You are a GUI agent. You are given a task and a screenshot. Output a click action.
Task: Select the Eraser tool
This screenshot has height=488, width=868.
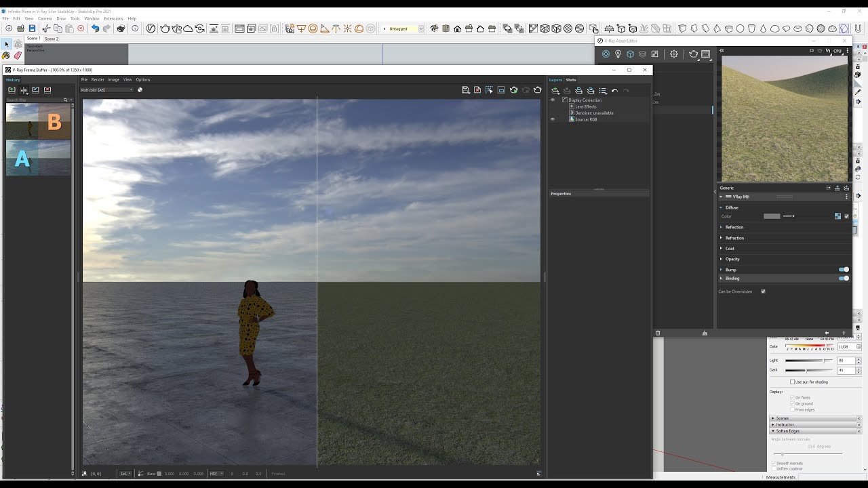[x=18, y=56]
